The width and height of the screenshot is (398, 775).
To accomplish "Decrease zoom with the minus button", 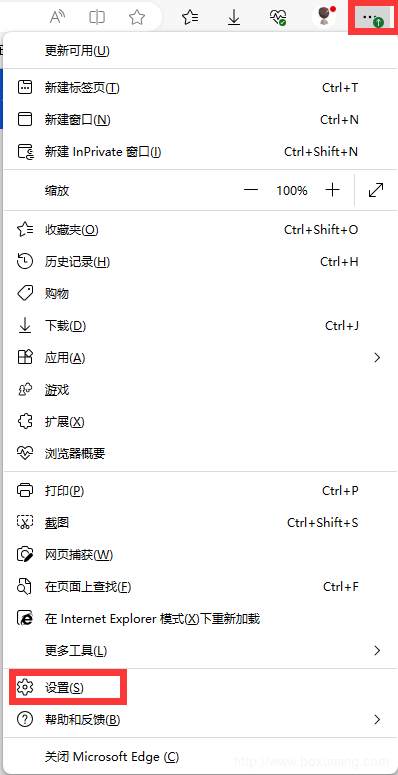I will [251, 190].
